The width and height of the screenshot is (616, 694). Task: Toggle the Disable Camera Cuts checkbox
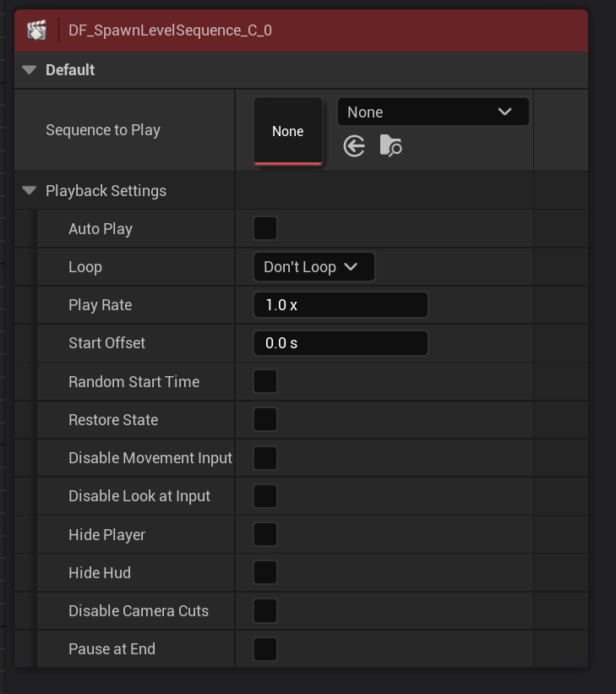265,610
